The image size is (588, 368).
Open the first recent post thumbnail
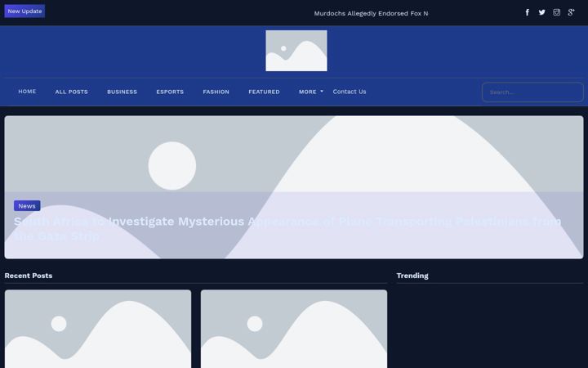[98, 329]
